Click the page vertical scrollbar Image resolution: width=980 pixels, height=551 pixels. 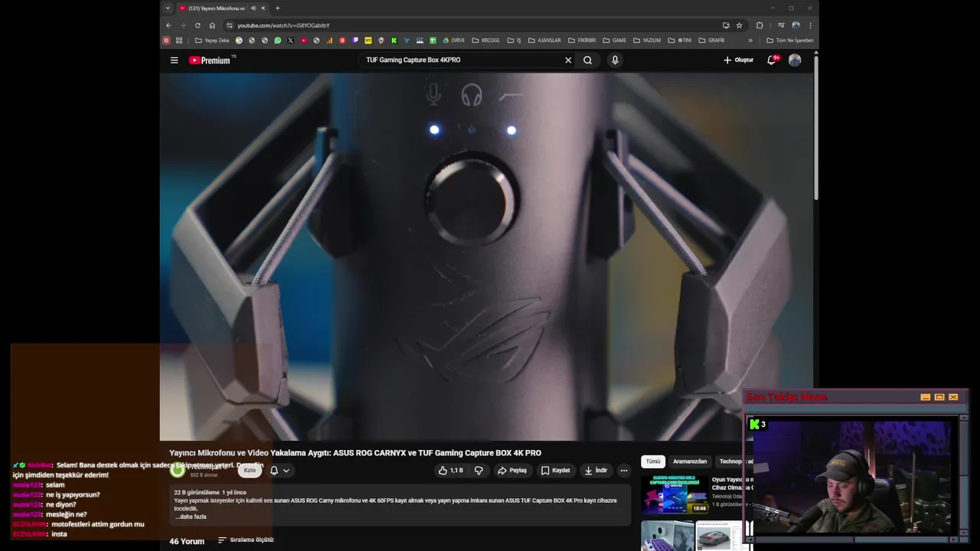coord(816,126)
